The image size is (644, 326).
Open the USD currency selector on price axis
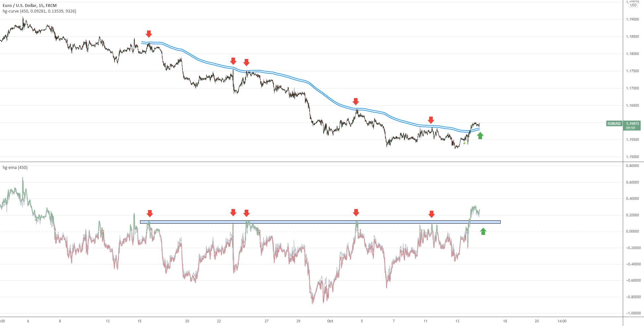click(633, 5)
